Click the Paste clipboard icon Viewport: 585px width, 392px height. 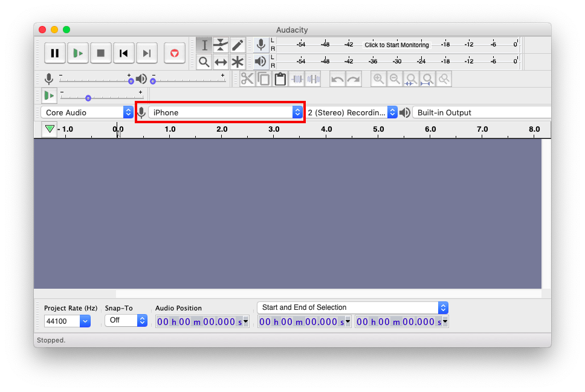280,79
